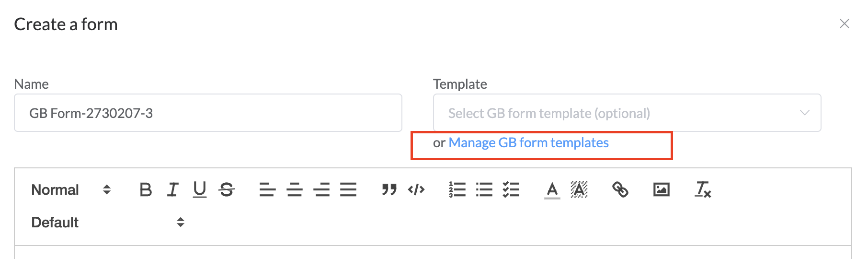Insert a checklist

point(511,190)
